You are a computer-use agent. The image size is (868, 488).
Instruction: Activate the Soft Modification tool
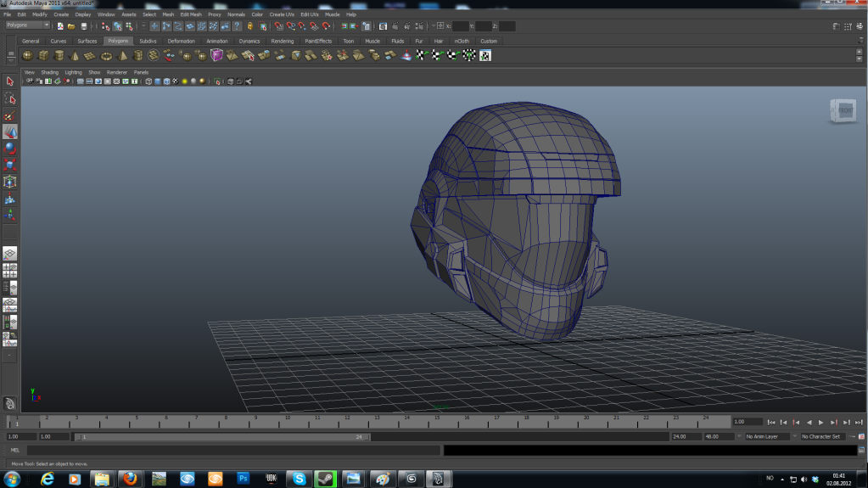point(10,199)
